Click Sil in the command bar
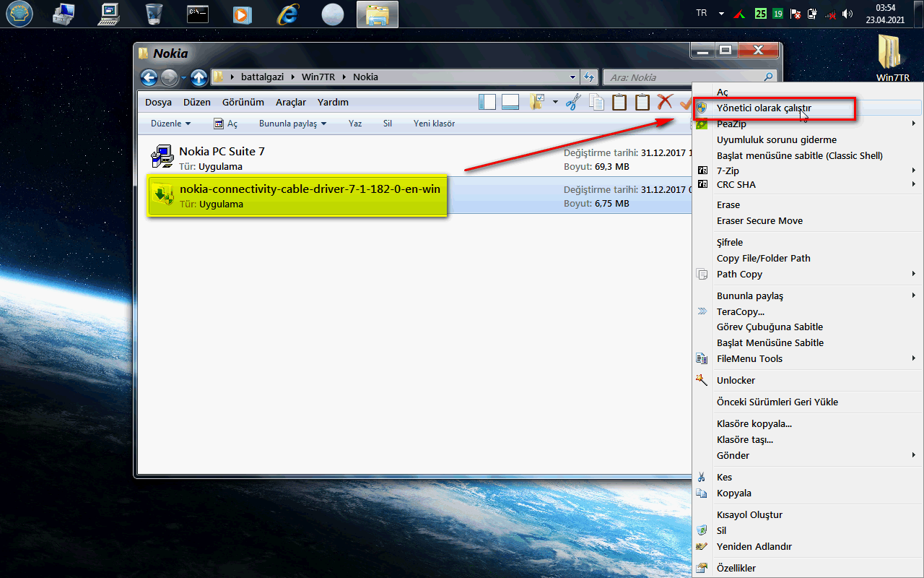 click(x=388, y=124)
